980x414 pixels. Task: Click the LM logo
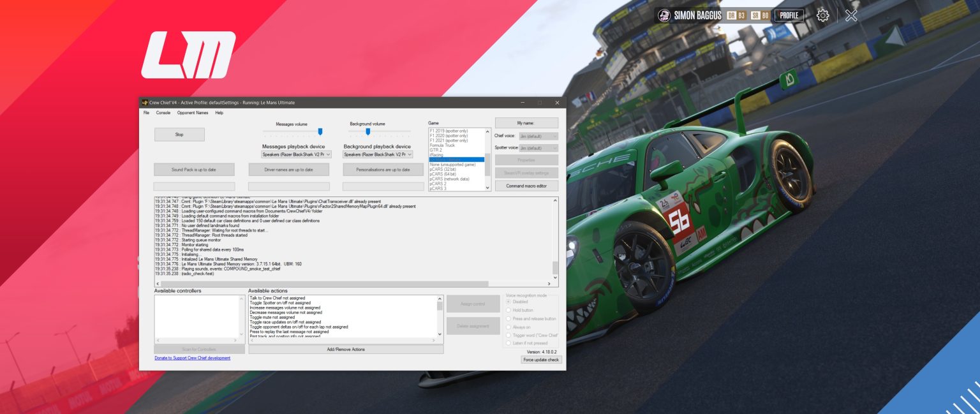188,55
